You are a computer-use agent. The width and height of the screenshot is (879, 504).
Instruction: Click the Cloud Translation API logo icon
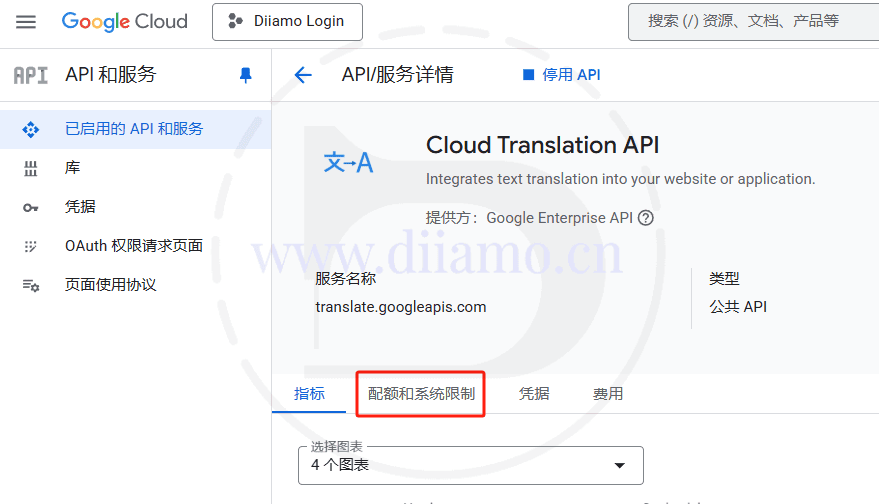tap(348, 162)
